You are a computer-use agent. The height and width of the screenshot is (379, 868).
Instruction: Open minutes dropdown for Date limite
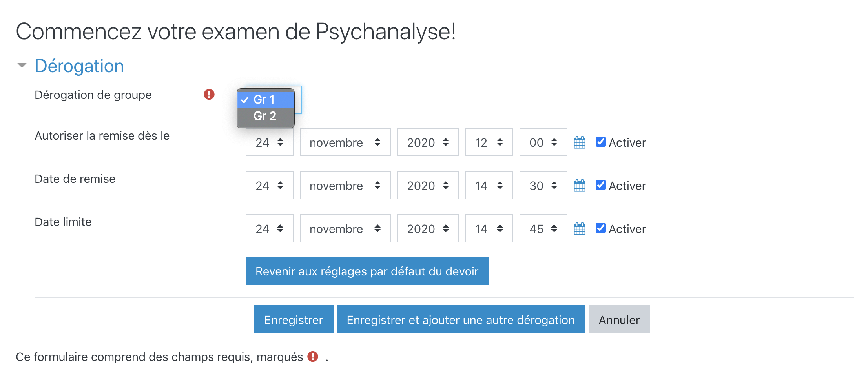click(543, 229)
